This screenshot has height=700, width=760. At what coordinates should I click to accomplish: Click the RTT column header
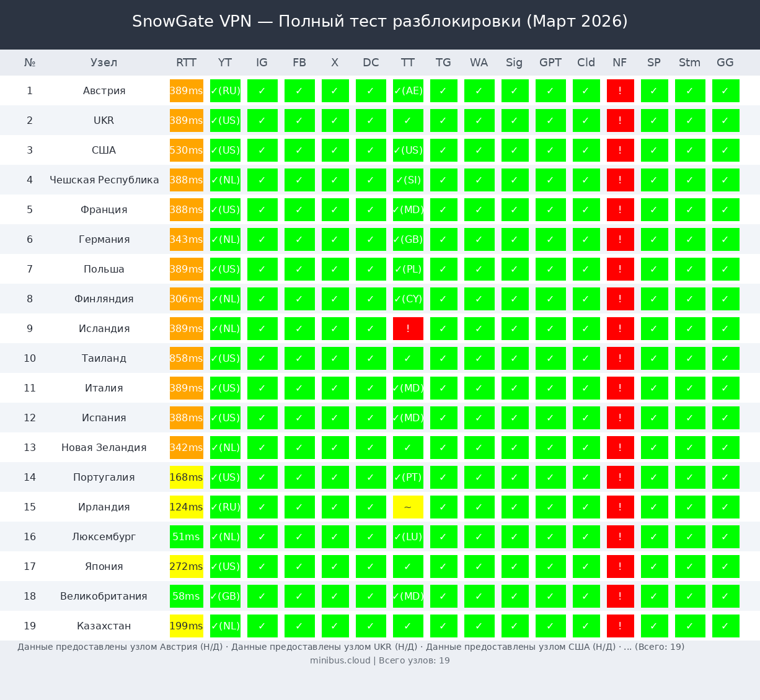coord(186,63)
